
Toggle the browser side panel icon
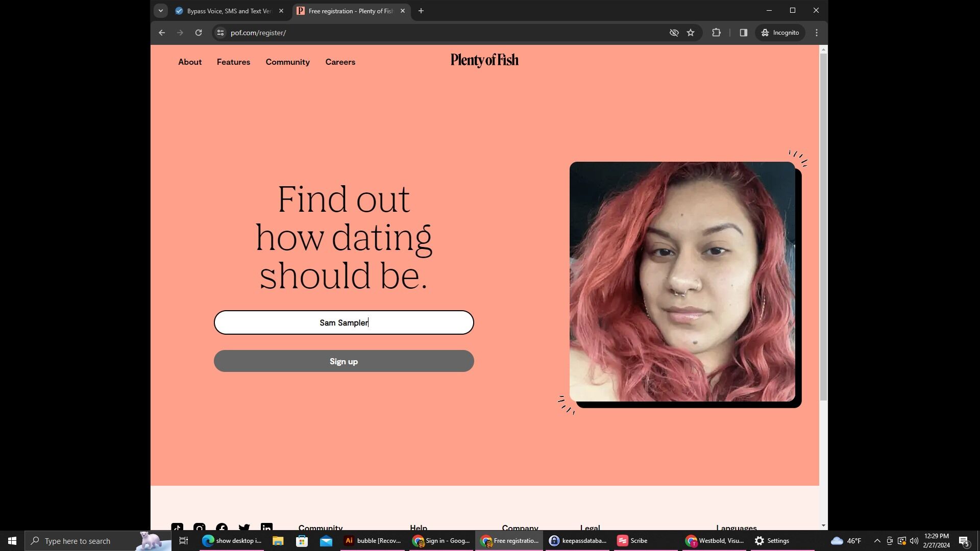[743, 33]
